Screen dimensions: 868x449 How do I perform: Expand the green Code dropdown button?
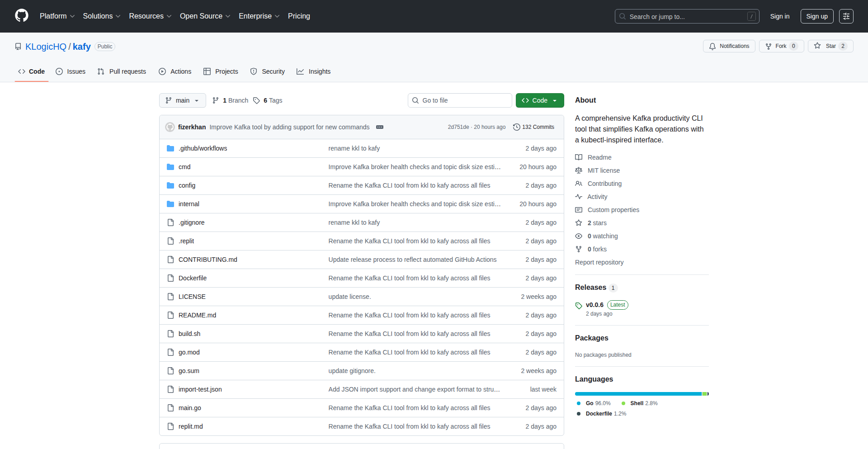539,100
